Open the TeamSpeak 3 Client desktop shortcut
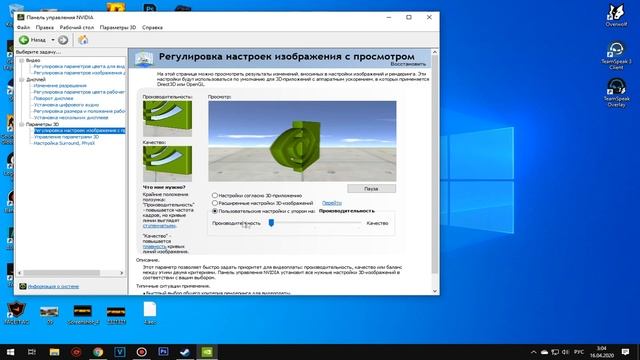 point(616,55)
